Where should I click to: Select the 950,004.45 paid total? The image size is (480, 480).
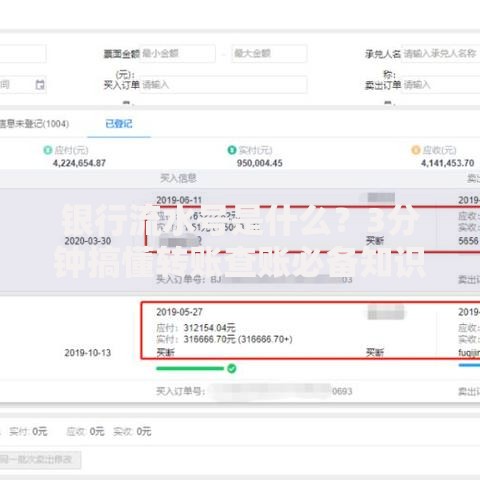[259, 163]
